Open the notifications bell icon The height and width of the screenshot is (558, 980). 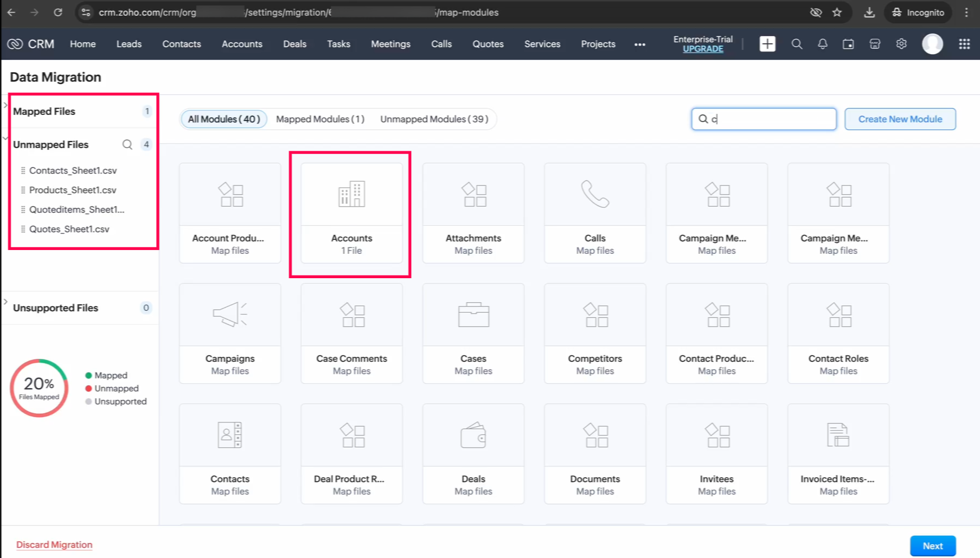pos(822,44)
